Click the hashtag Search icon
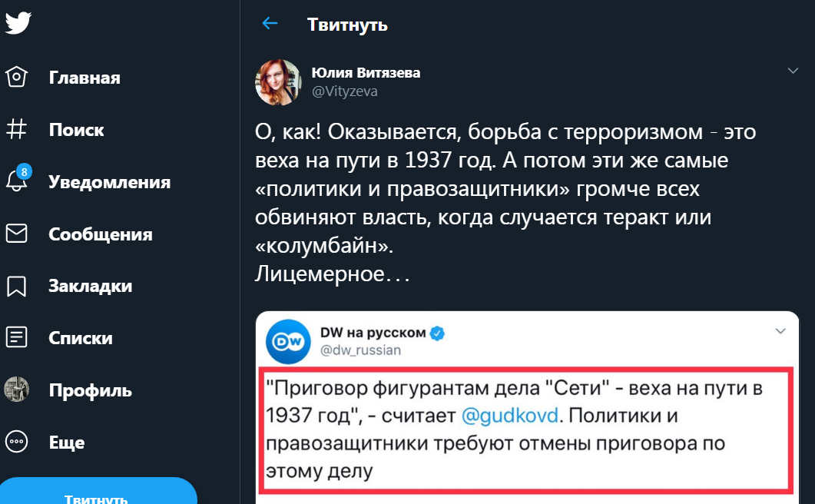Viewport: 815px width, 504px height. [17, 130]
